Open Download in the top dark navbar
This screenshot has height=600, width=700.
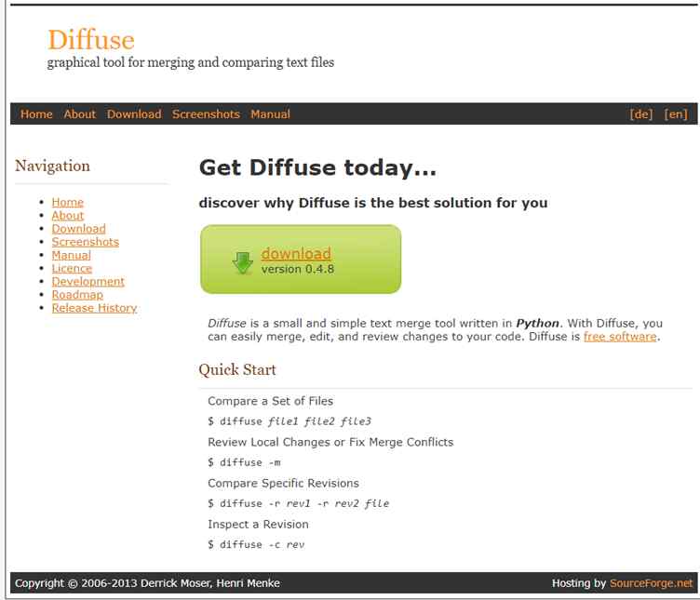click(x=134, y=114)
